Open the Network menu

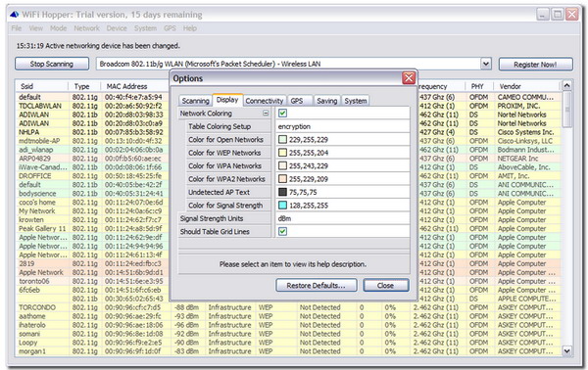(x=86, y=28)
